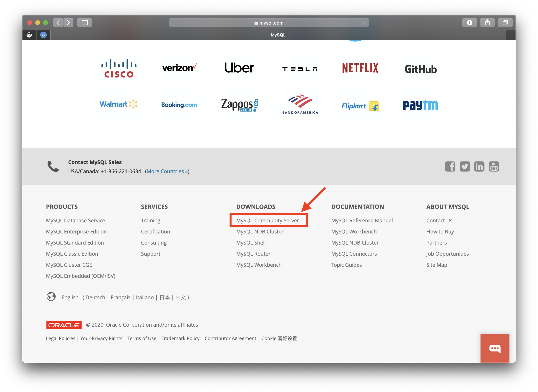Viewport: 538px width, 392px height.
Task: Switch language to Deutsch
Action: click(95, 297)
